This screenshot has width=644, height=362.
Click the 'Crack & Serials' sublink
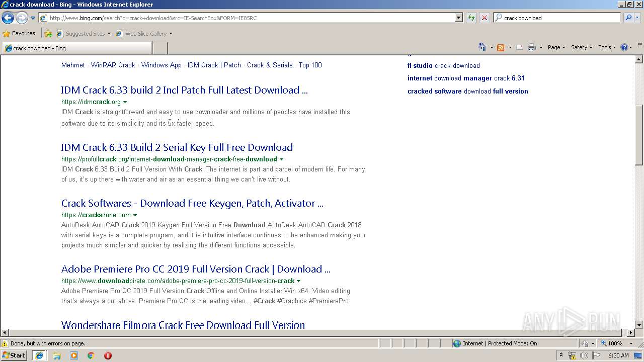pyautogui.click(x=270, y=65)
